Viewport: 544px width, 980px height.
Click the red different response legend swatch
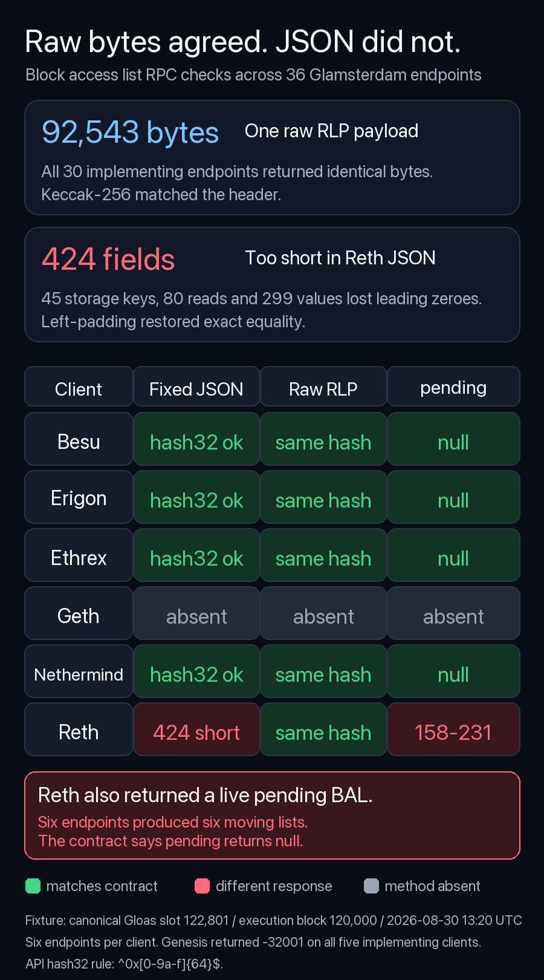[202, 886]
